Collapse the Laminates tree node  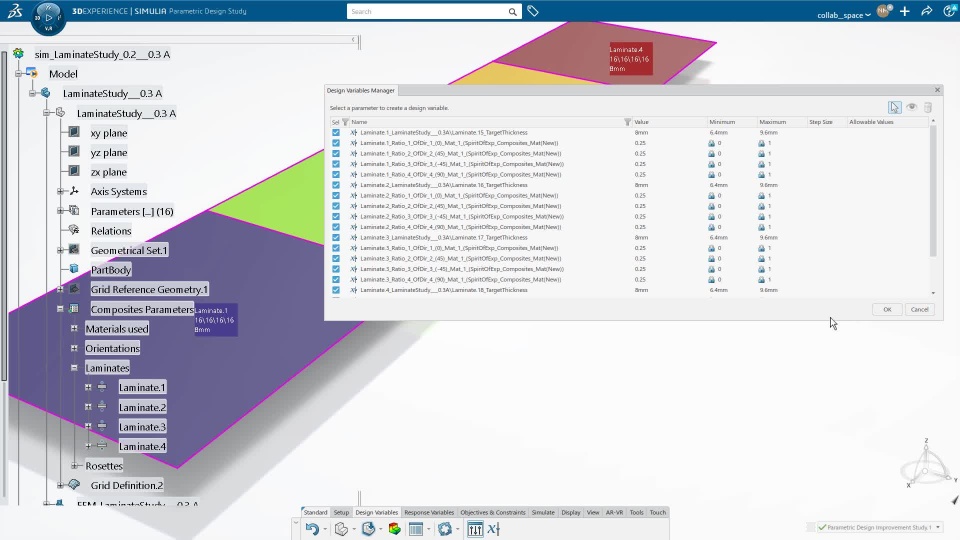pyautogui.click(x=74, y=367)
